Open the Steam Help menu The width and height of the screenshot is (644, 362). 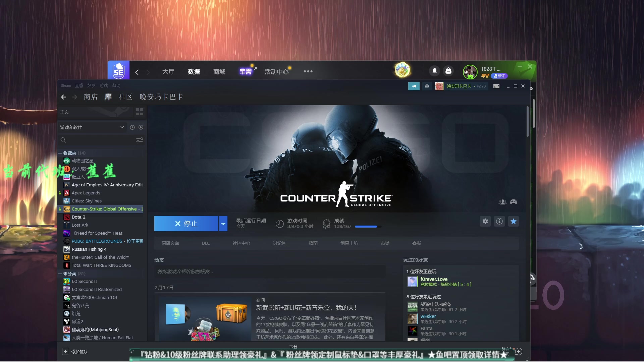pos(116,86)
